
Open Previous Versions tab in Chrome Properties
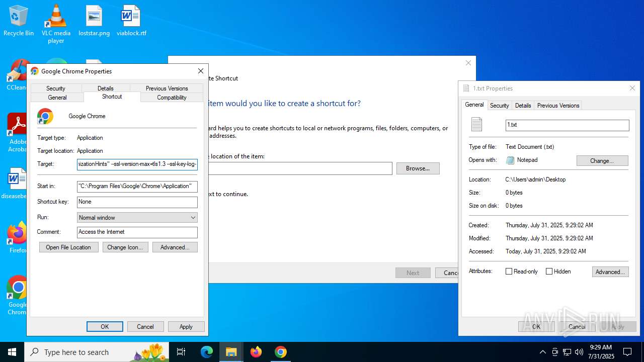point(167,88)
